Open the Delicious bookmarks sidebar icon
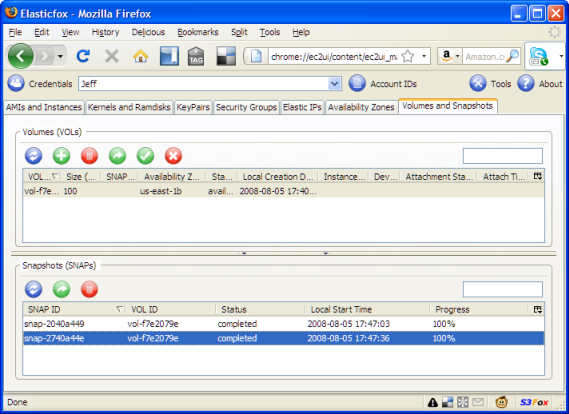Screen dimensions: 569x414 click(x=169, y=56)
